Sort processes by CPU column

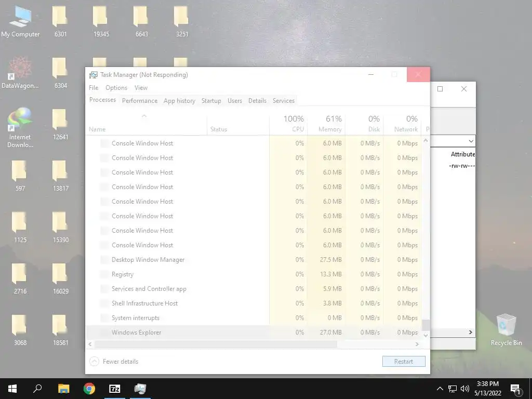point(288,125)
